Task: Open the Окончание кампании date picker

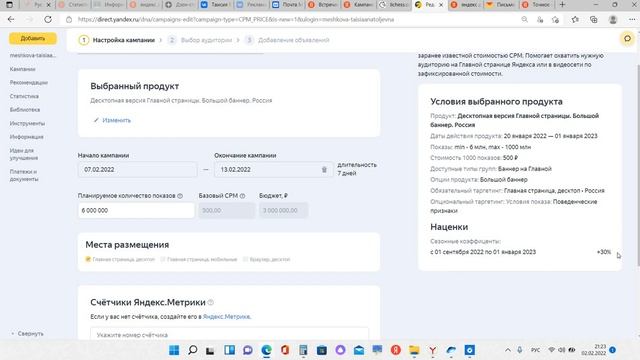Action: pos(273,169)
